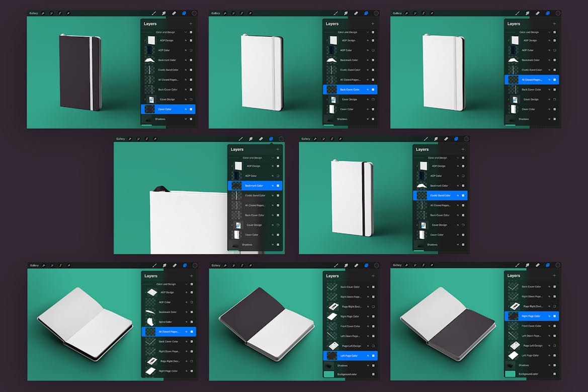The height and width of the screenshot is (392, 588).
Task: Open the Actions wrench menu
Action: (43, 13)
